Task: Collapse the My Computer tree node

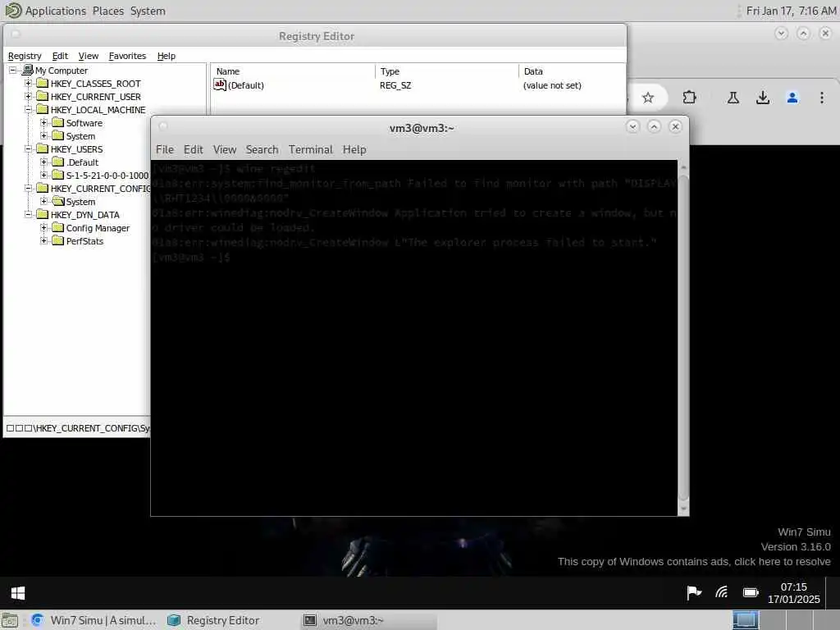Action: tap(13, 71)
